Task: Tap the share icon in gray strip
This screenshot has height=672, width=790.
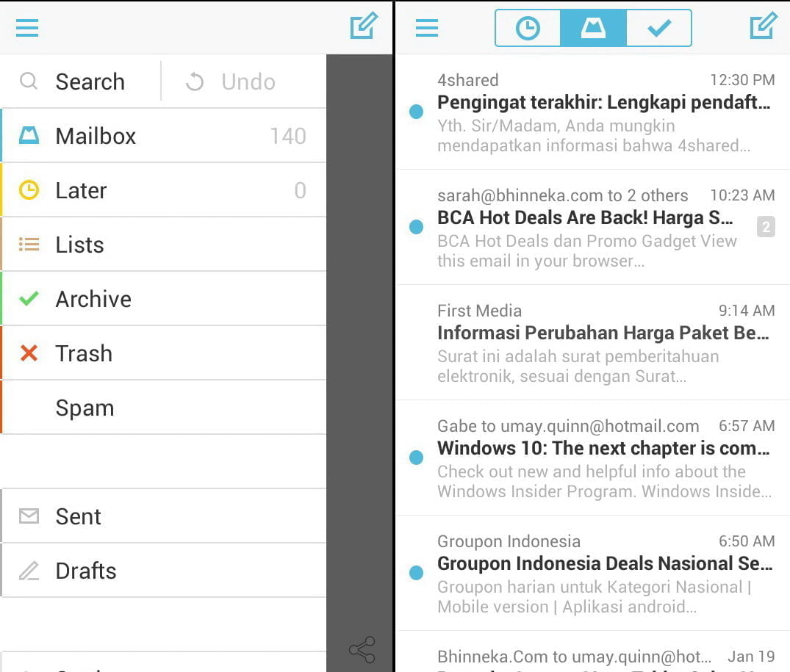Action: tap(362, 649)
